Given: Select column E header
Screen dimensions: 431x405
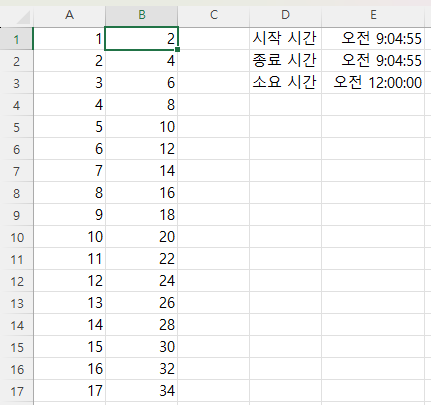Looking at the screenshot, I should (373, 15).
